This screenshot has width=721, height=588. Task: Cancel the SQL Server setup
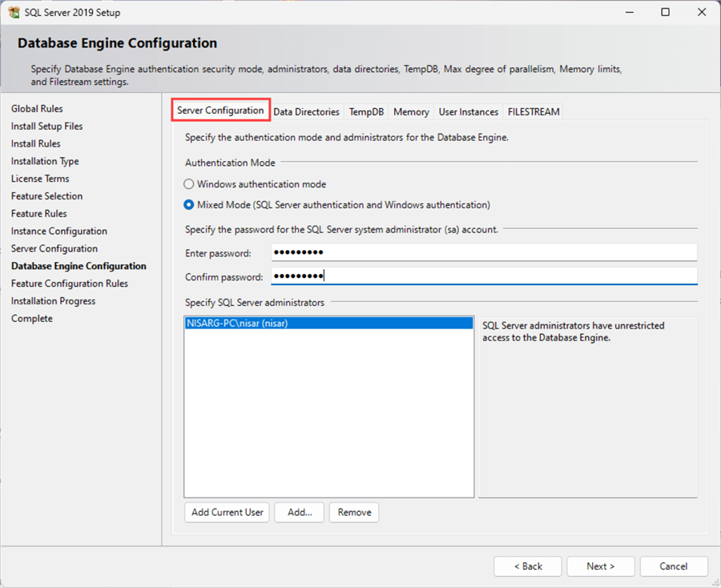(x=674, y=566)
